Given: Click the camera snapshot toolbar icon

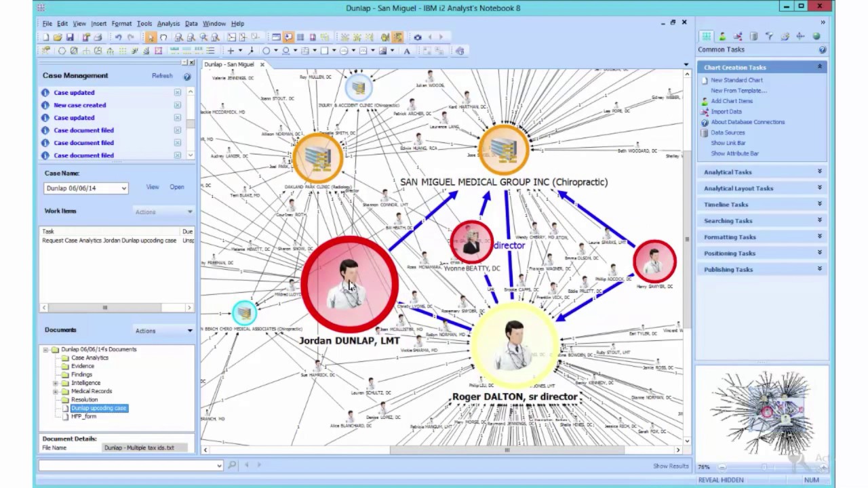Looking at the screenshot, I should tap(418, 37).
